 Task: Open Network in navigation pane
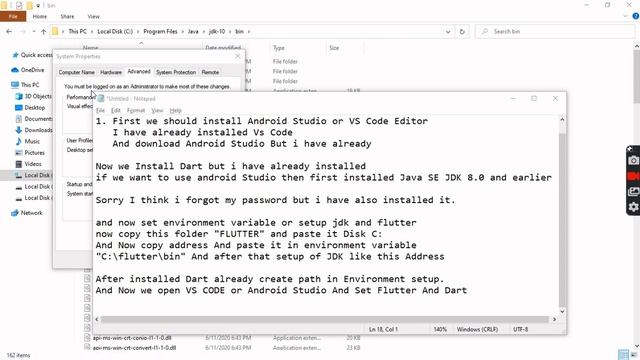27,213
